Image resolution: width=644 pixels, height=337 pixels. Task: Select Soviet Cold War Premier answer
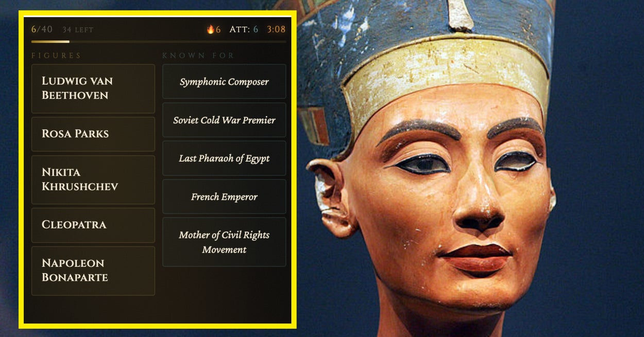click(x=224, y=120)
